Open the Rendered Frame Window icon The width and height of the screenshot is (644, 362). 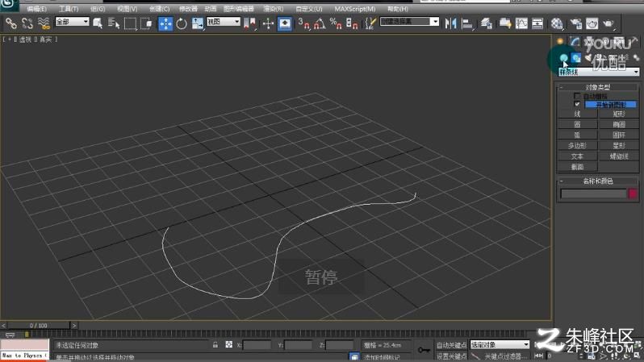pos(592,23)
